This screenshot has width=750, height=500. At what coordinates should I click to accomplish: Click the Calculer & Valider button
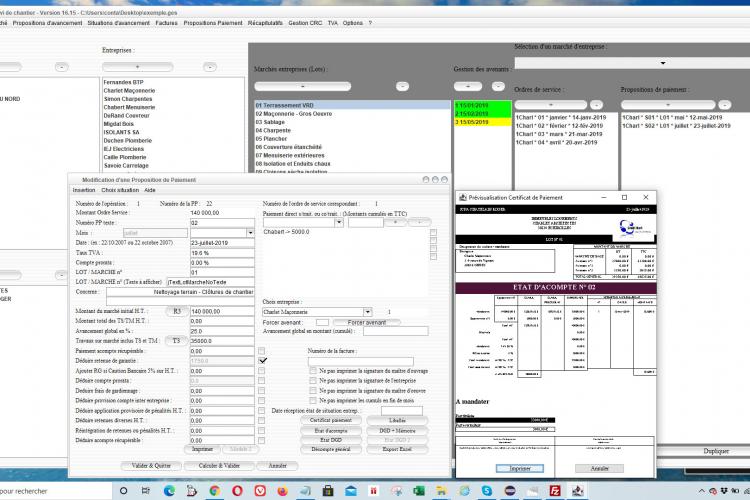tap(219, 466)
